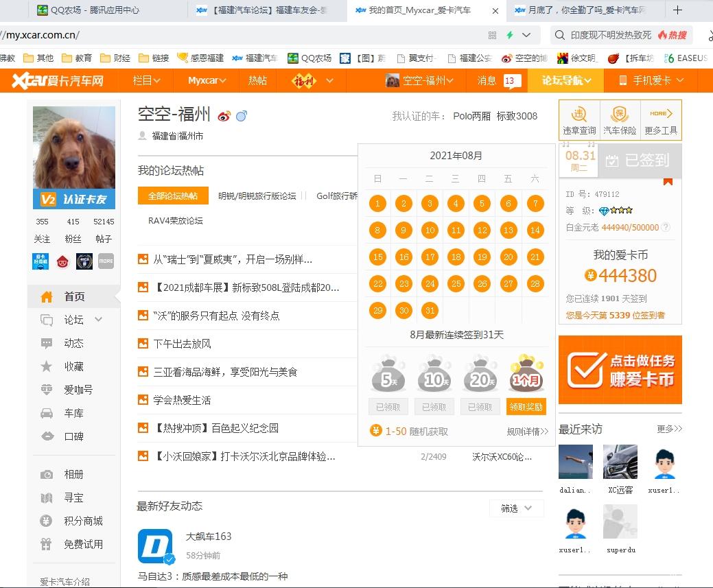Click the browser search magnifier icon
Viewport: 713px width, 588px height.
[x=560, y=35]
